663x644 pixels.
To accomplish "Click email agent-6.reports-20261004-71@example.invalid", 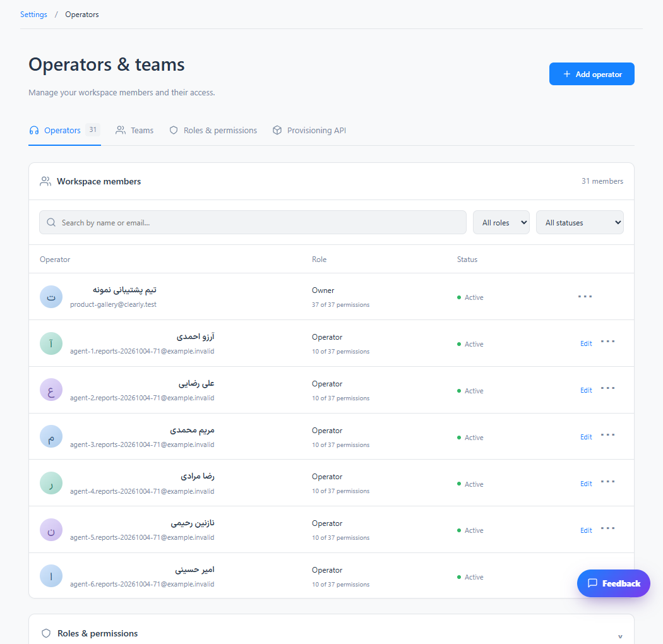I will click(142, 585).
